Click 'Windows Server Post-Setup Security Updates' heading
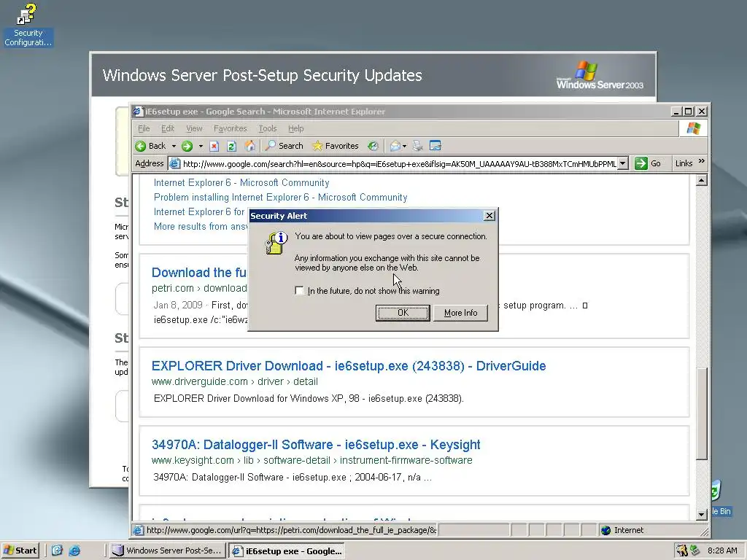 point(262,75)
